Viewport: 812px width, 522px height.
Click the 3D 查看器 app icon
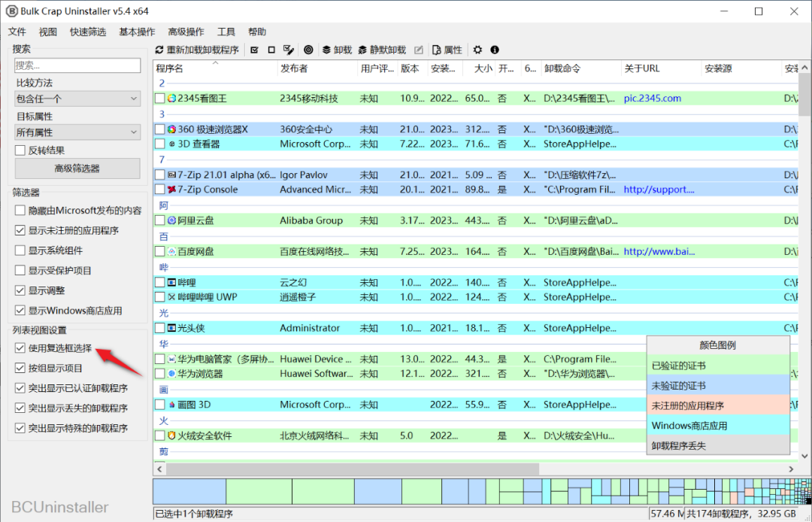(172, 144)
